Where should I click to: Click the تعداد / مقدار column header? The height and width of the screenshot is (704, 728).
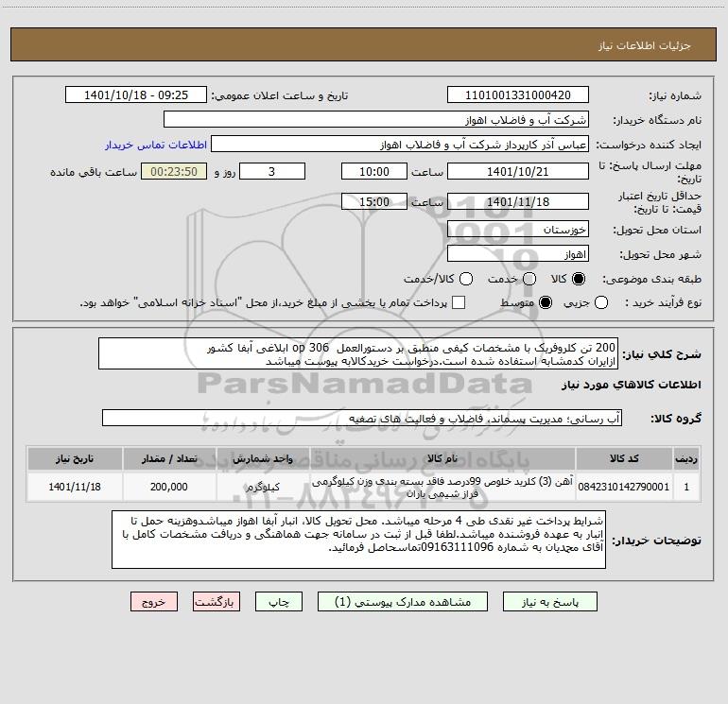pos(169,458)
